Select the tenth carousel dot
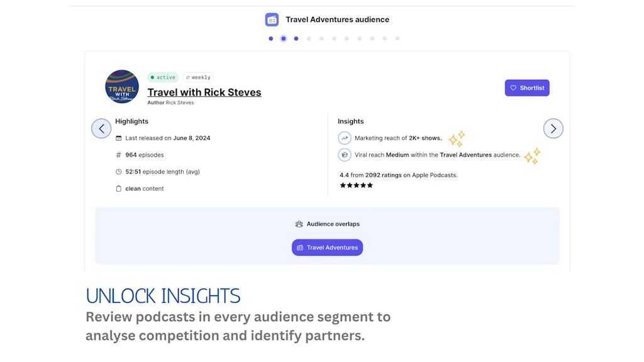 pos(385,38)
